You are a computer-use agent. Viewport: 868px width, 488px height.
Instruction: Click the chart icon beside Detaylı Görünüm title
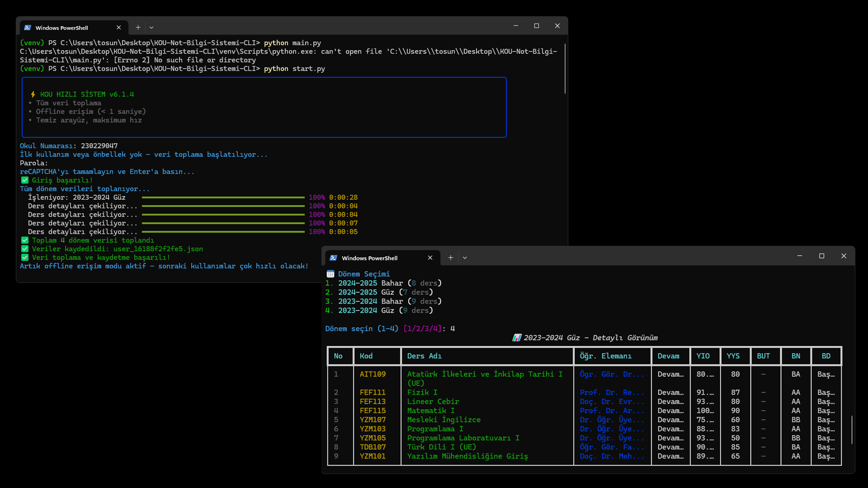point(517,338)
